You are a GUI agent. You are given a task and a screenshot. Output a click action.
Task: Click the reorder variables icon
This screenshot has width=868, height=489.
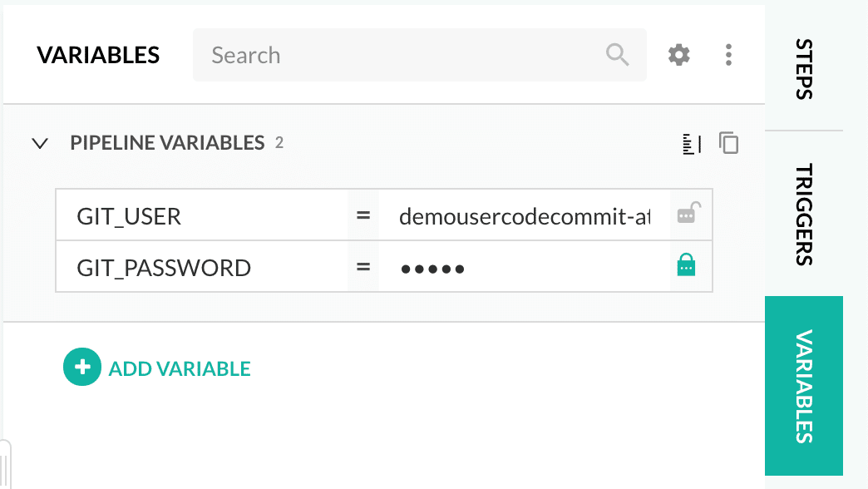pos(691,144)
